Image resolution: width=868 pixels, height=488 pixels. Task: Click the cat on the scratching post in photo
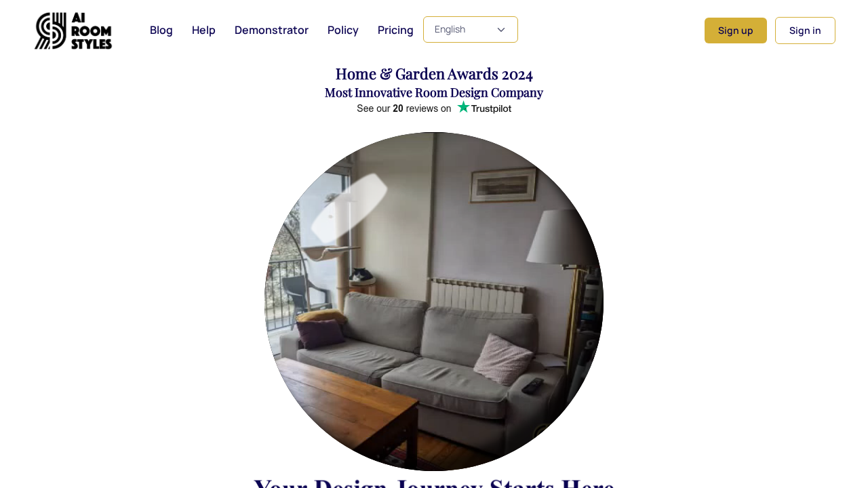361,276
